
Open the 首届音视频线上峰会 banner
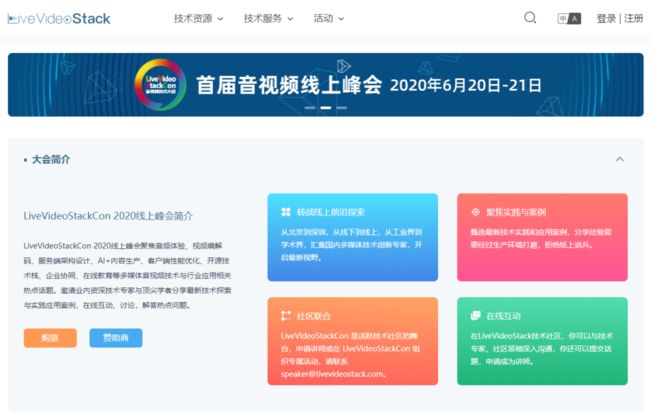[325, 85]
